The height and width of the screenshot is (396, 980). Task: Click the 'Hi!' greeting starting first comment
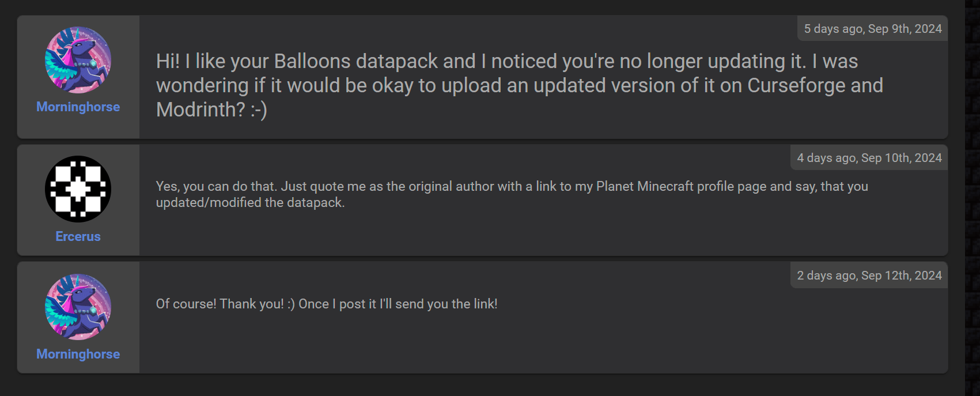click(168, 61)
